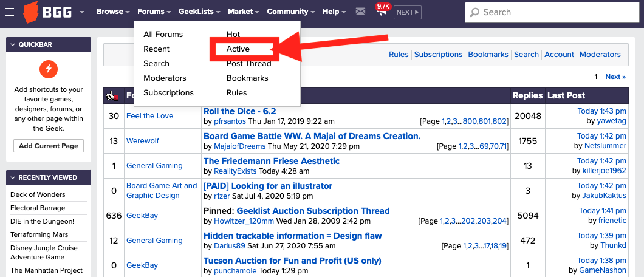The width and height of the screenshot is (644, 277).
Task: Go to Next » page
Action: click(x=615, y=77)
